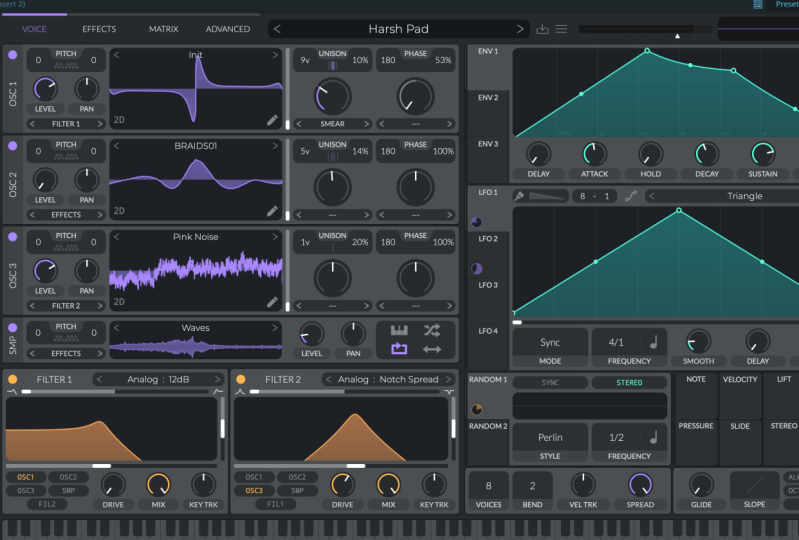The height and width of the screenshot is (540, 799).
Task: Next sample after Waves
Action: click(x=275, y=328)
